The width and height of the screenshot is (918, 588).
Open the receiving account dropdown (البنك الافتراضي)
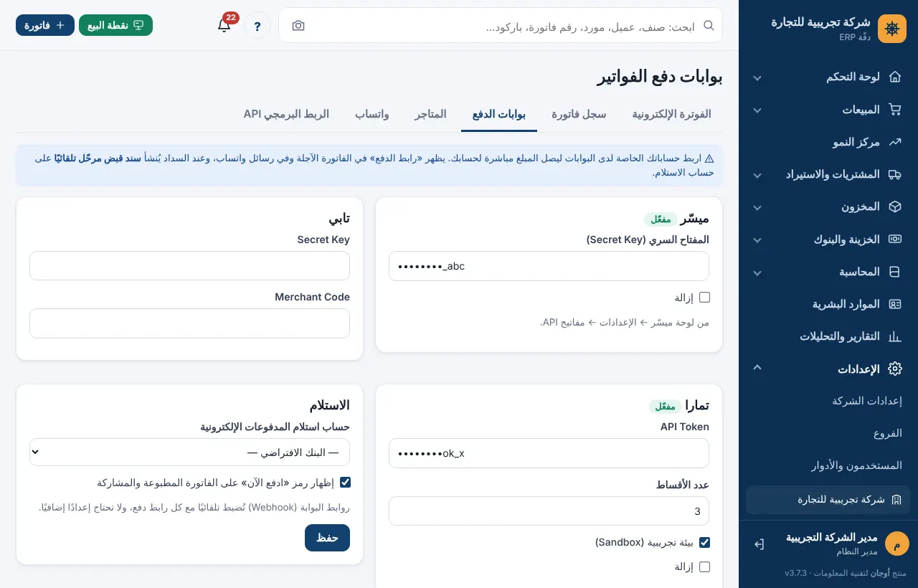pos(189,452)
